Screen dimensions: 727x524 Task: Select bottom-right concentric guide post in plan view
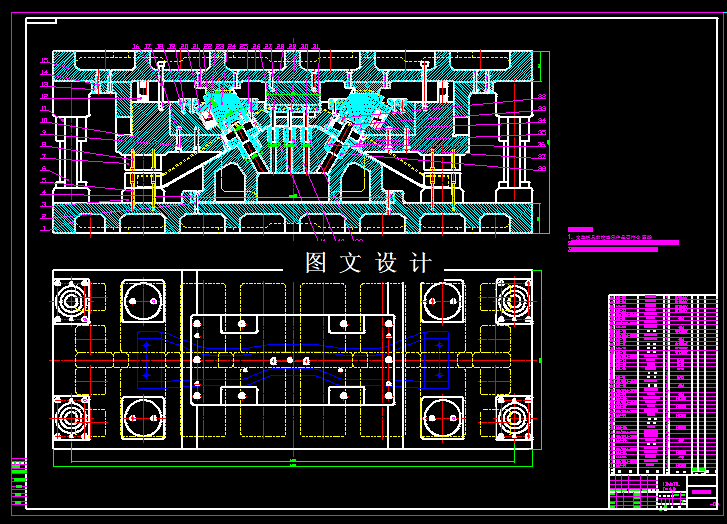514,418
